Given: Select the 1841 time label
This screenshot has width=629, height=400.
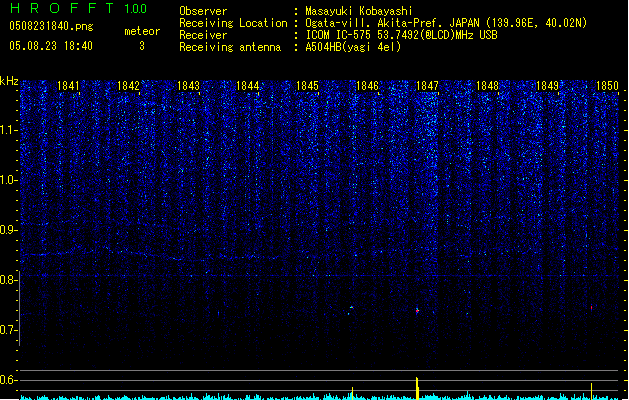Looking at the screenshot, I should (68, 86).
